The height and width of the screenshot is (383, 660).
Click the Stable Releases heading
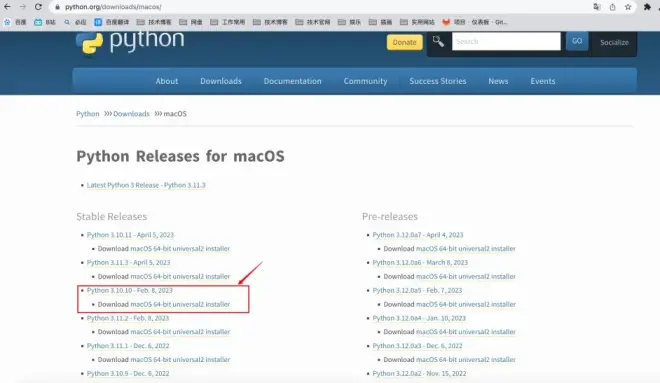pos(112,216)
